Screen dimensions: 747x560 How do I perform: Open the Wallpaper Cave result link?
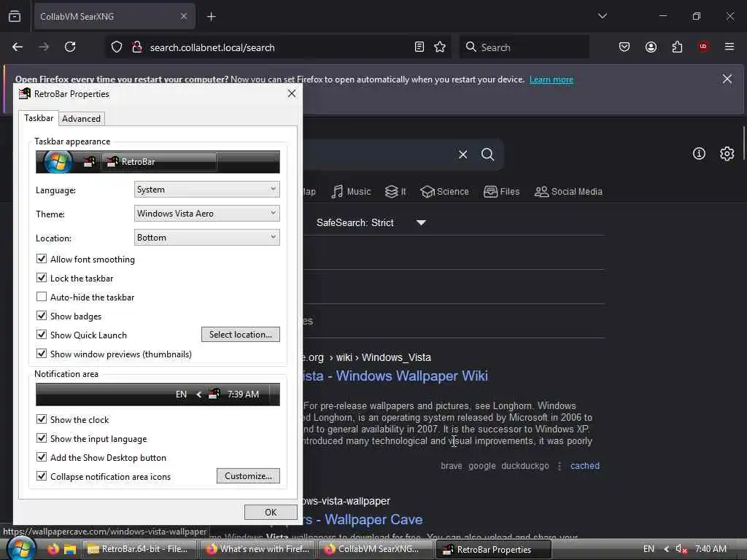(x=363, y=519)
